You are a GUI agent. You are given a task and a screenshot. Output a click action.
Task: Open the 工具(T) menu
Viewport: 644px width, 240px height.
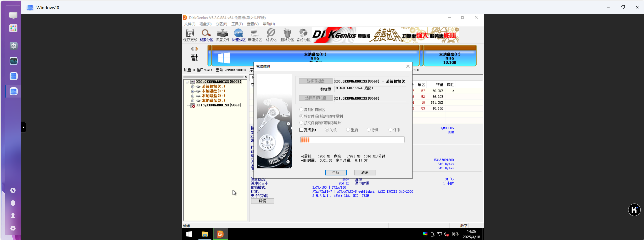point(237,24)
